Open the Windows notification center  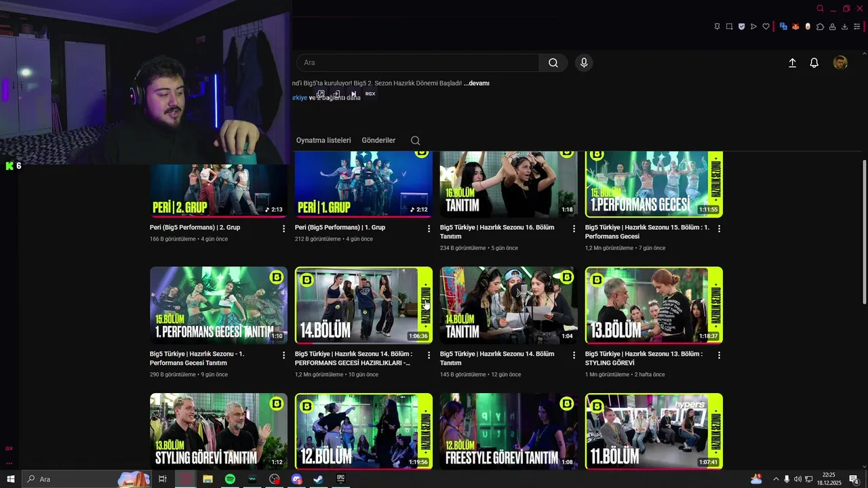854,479
